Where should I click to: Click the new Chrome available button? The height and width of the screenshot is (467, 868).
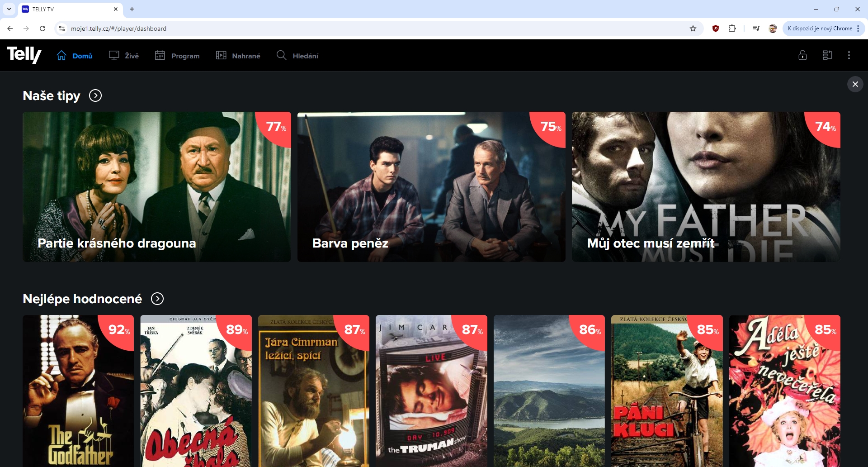819,29
